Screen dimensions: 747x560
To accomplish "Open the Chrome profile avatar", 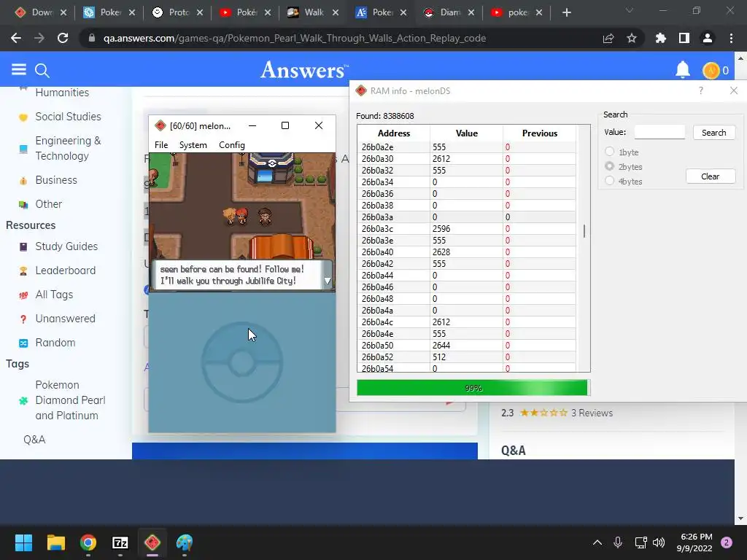I will click(x=708, y=38).
